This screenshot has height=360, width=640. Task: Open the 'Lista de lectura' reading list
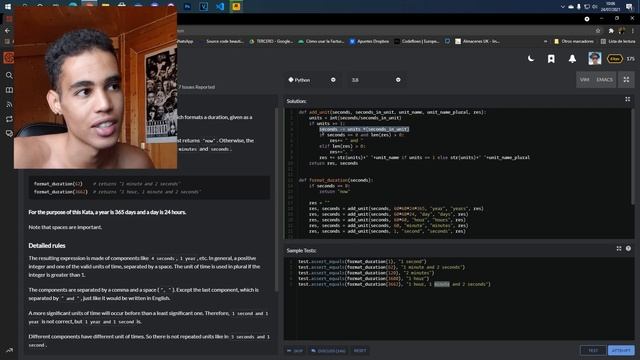tap(618, 41)
